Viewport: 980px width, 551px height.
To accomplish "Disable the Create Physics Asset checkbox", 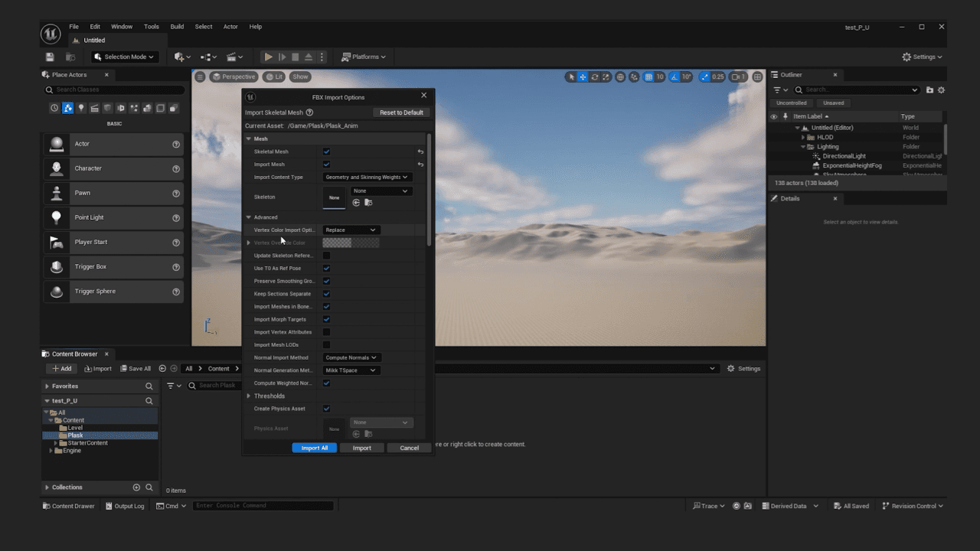I will pyautogui.click(x=325, y=409).
